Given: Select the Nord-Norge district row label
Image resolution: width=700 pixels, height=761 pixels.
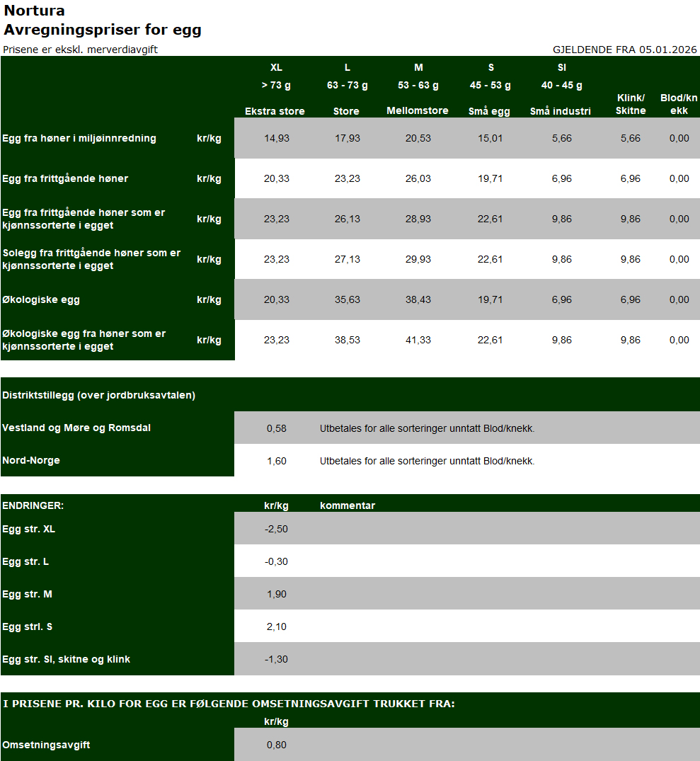Looking at the screenshot, I should (31, 460).
